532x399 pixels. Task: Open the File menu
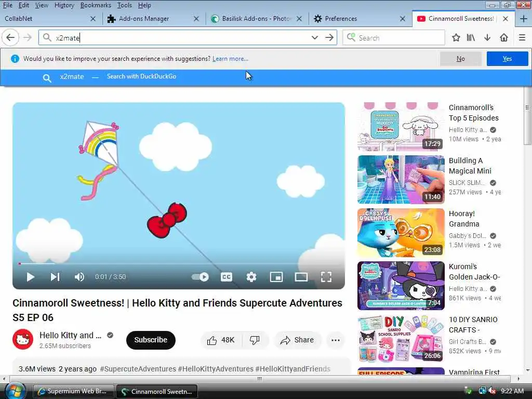point(7,5)
